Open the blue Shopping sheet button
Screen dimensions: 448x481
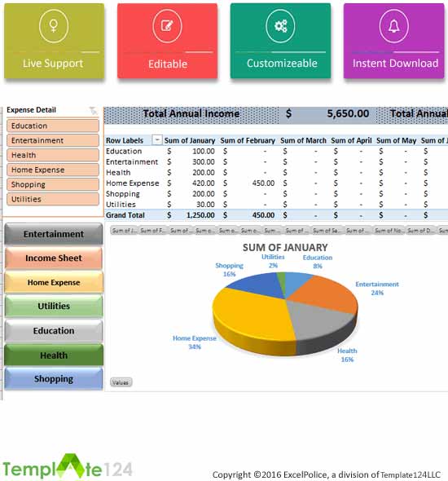pos(54,379)
